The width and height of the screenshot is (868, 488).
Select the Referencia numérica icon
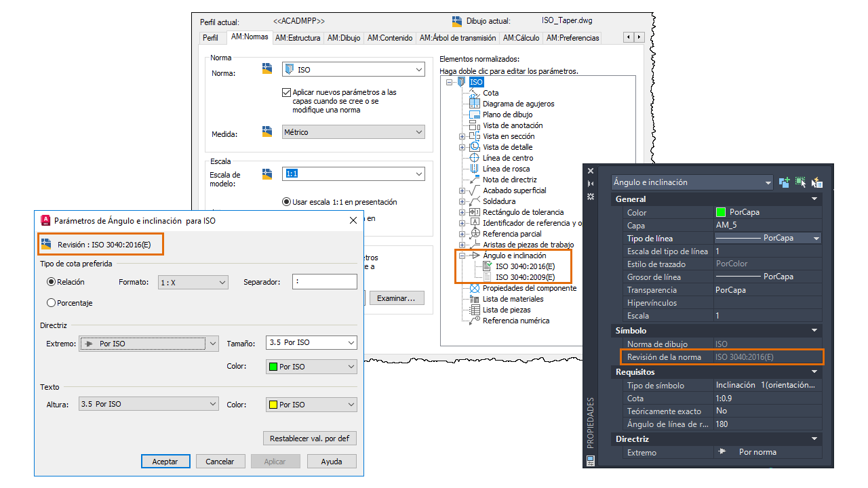point(475,321)
